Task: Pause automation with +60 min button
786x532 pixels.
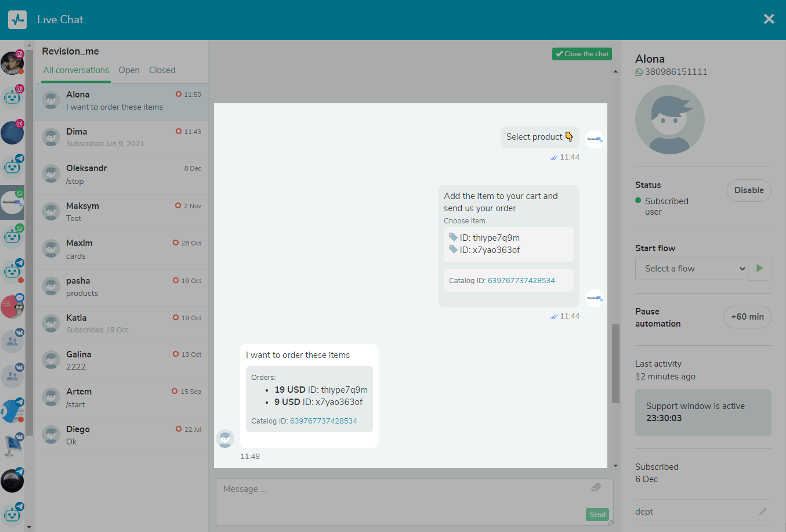Action: coord(747,317)
